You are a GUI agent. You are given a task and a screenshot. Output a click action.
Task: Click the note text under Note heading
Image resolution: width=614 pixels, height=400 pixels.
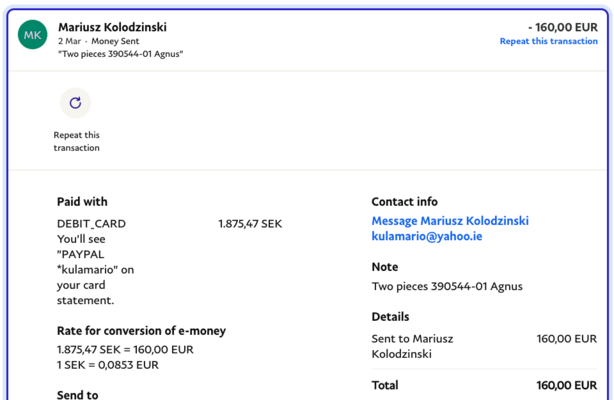(447, 287)
